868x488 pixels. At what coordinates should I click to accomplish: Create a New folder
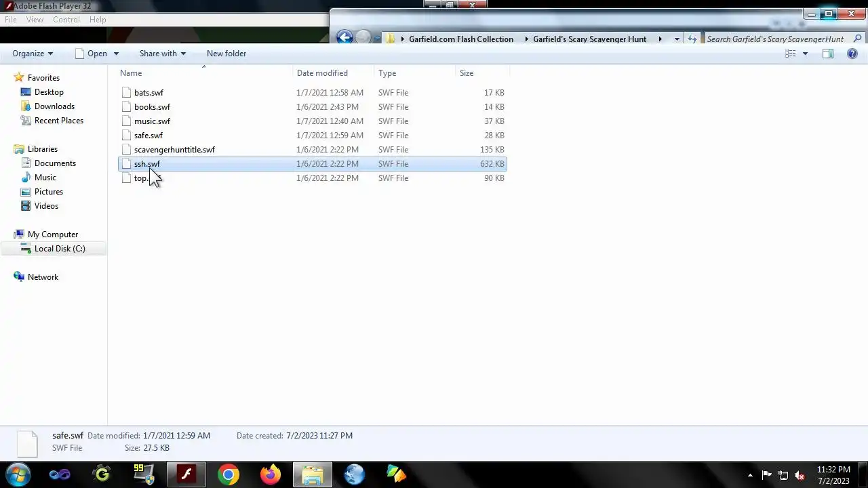coord(226,54)
